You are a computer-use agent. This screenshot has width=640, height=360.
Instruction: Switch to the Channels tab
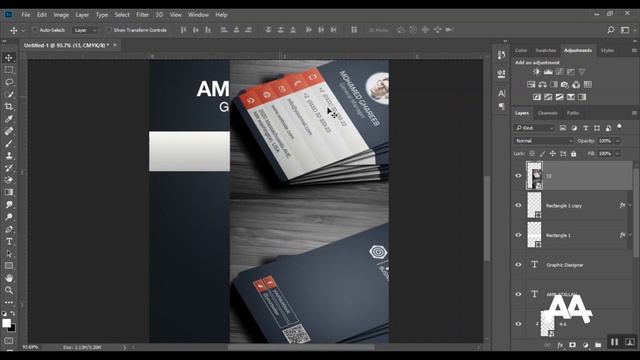click(x=547, y=113)
